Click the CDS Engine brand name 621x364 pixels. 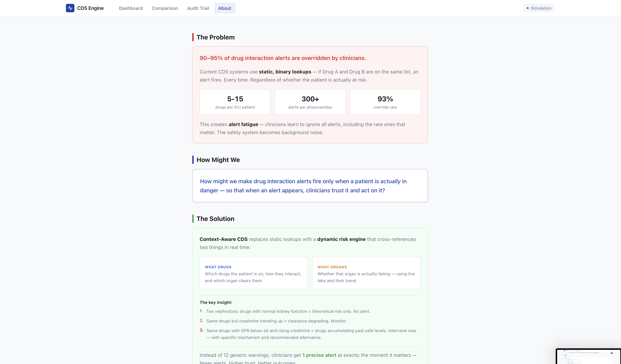(x=90, y=8)
